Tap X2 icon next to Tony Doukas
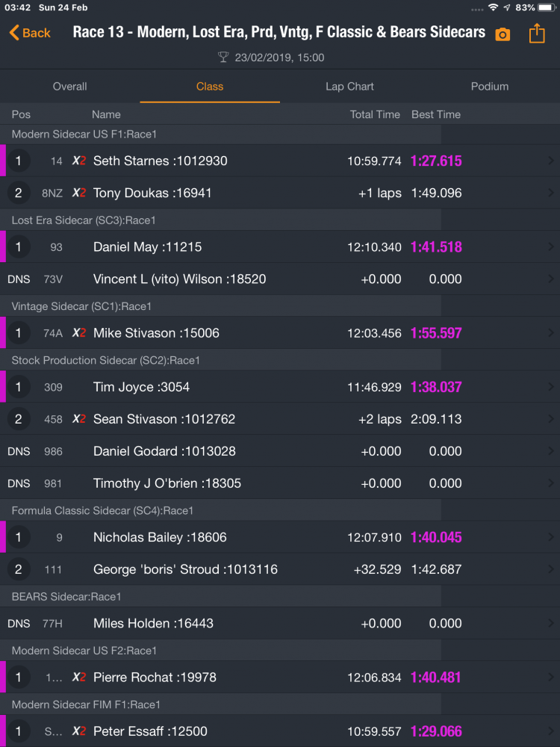560x747 pixels. point(78,193)
